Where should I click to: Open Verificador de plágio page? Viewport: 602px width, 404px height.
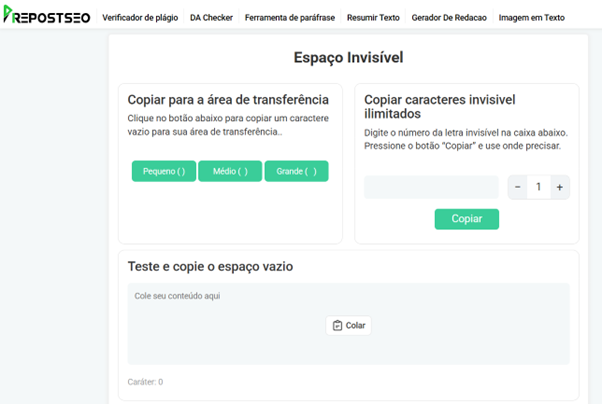pos(141,18)
